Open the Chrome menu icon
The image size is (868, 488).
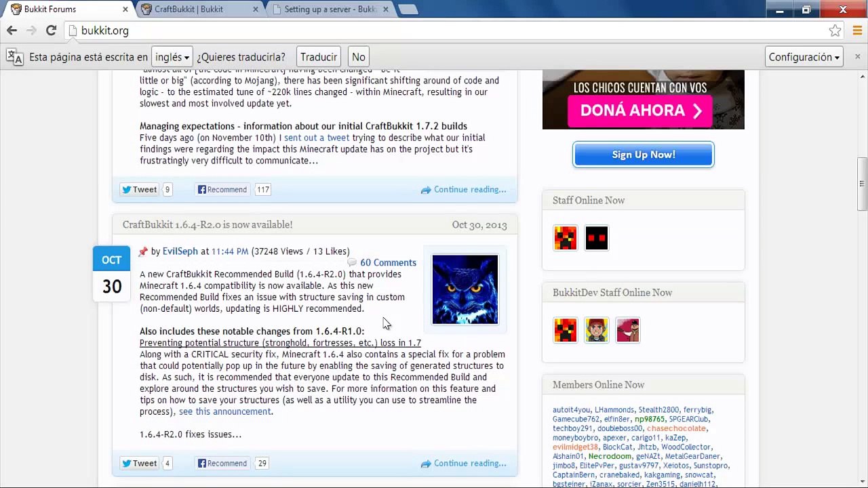point(857,30)
